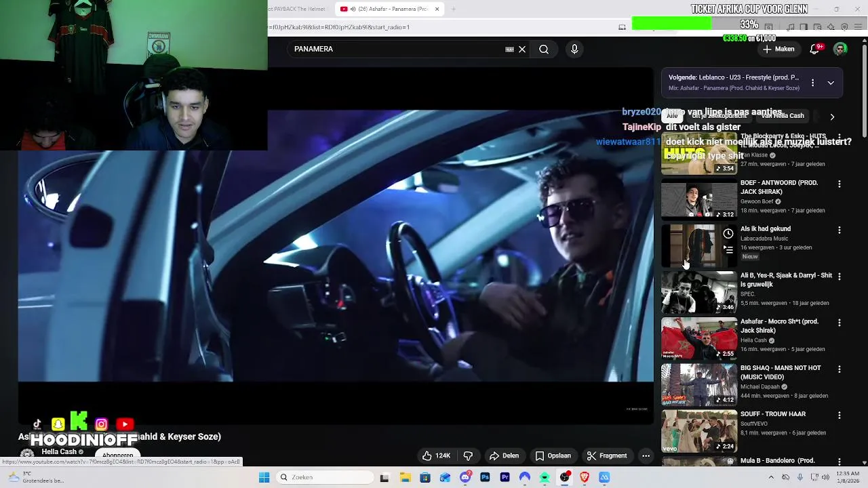
Task: Open File Explorer from the taskbar
Action: 405,477
